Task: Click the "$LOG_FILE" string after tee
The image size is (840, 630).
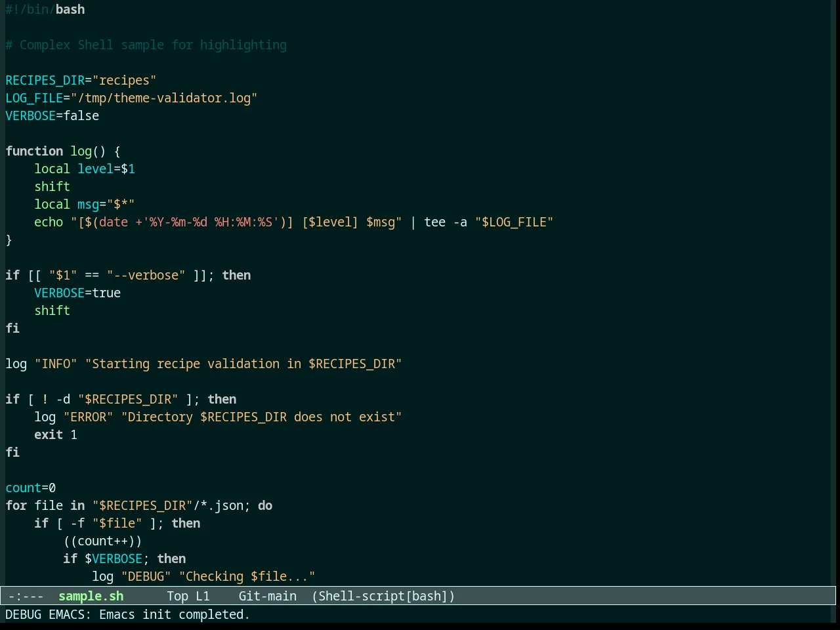Action: point(514,222)
